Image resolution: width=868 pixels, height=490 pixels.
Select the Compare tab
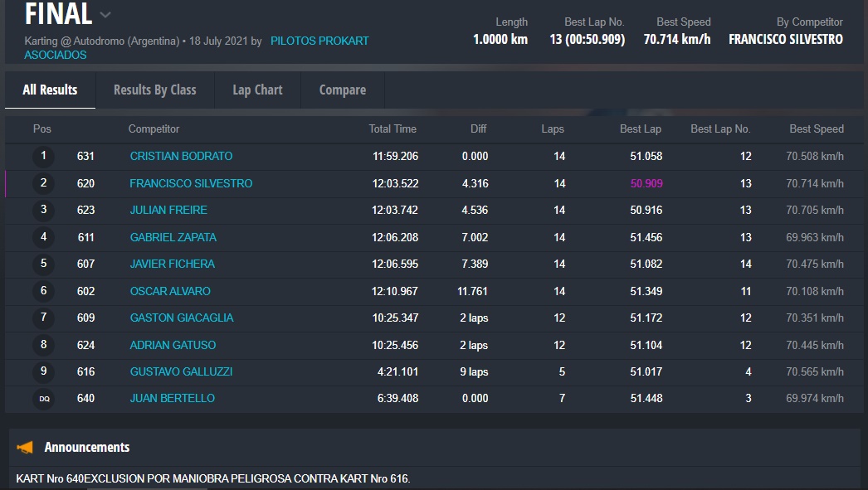click(x=342, y=90)
